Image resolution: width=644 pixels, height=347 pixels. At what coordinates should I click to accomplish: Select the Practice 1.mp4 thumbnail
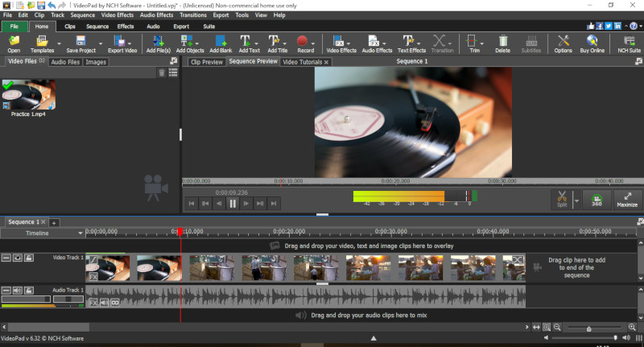coord(28,95)
